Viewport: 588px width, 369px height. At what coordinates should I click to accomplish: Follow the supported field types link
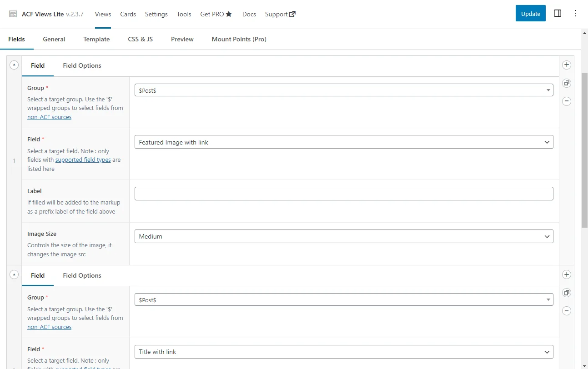click(83, 160)
